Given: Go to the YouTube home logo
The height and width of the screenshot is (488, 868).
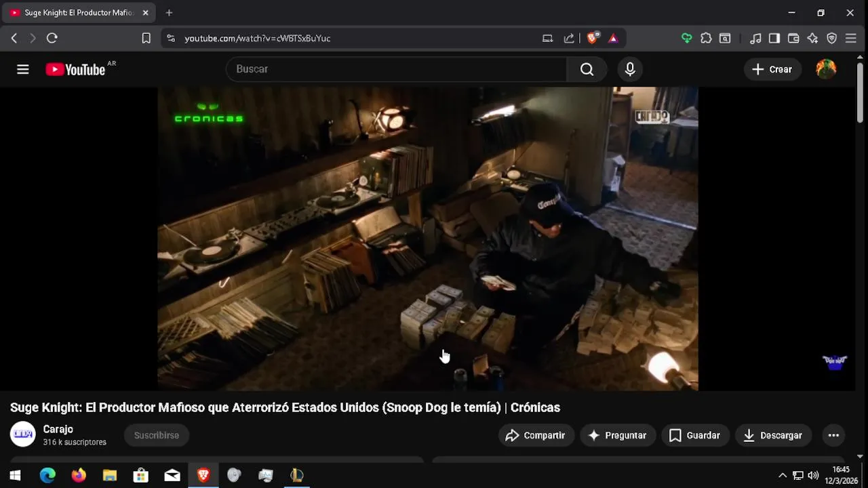Looking at the screenshot, I should (75, 69).
